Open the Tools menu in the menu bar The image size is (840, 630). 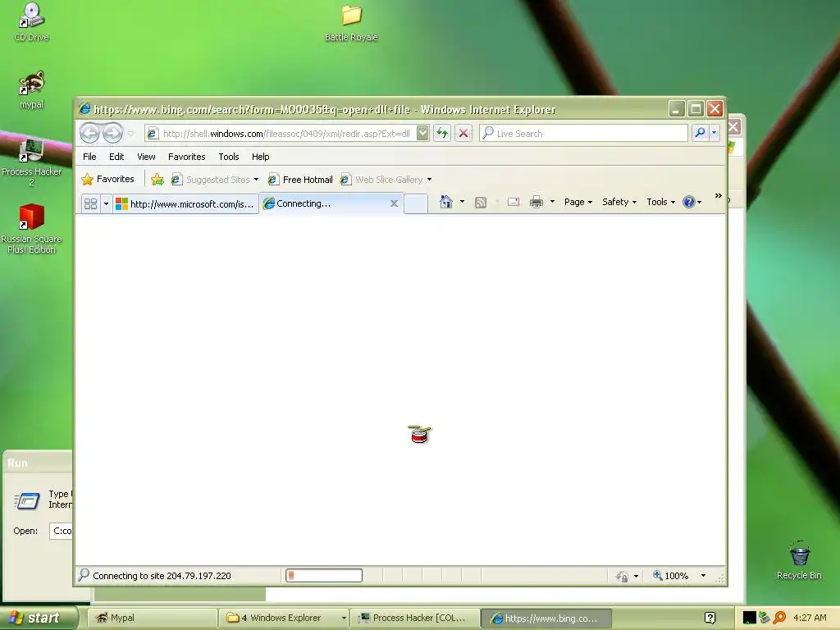[228, 157]
